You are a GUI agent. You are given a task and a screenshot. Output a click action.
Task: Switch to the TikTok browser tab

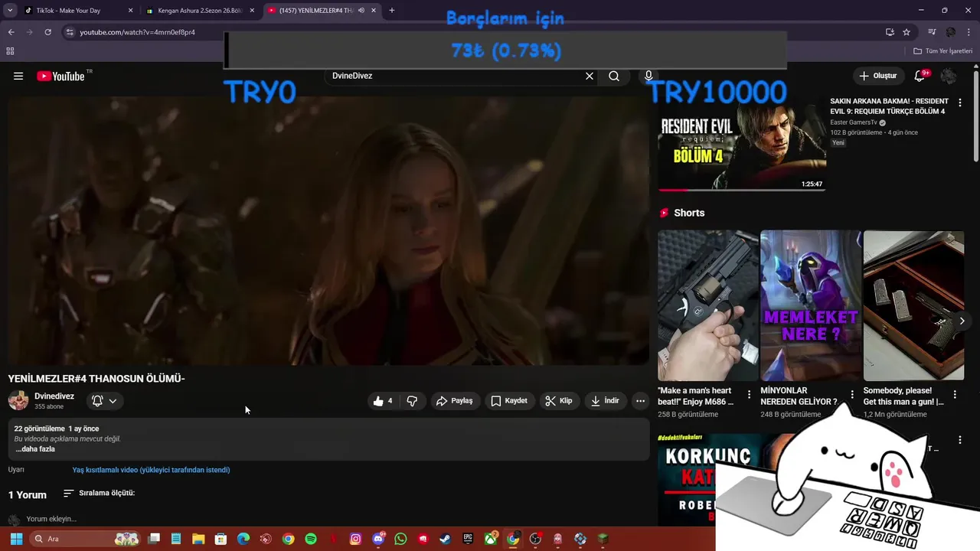click(76, 11)
